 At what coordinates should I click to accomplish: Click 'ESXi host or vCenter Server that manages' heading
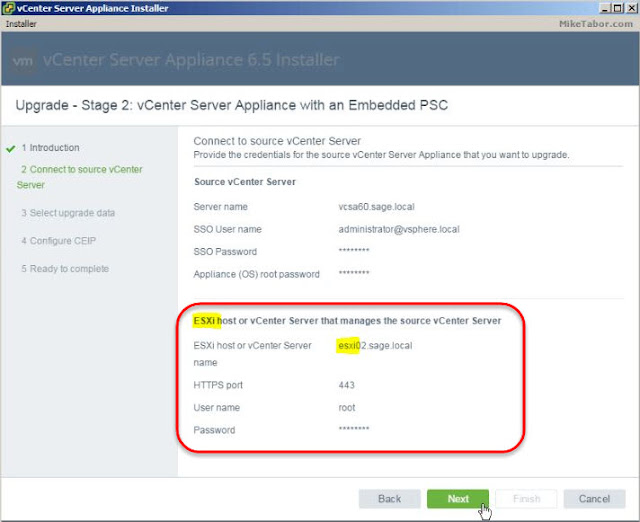[347, 321]
